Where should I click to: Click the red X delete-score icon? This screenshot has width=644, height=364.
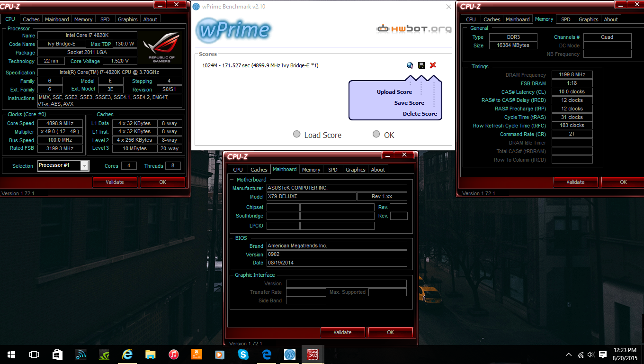(433, 65)
